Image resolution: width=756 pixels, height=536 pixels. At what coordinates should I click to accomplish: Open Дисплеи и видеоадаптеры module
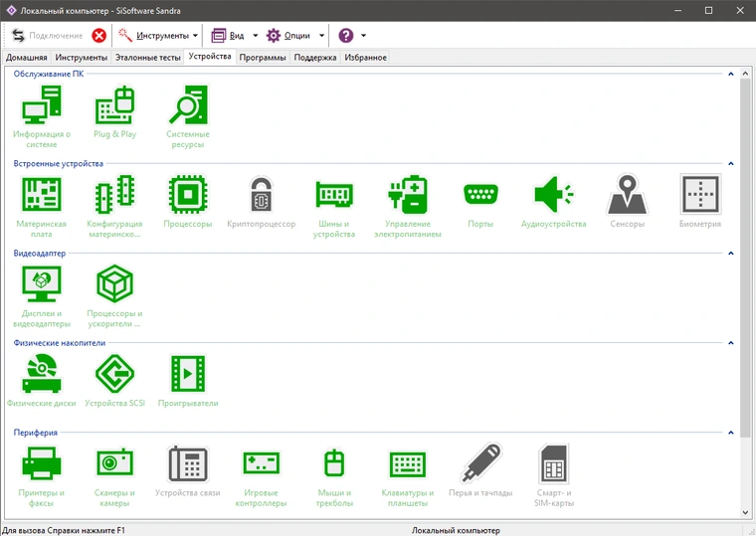(x=42, y=296)
